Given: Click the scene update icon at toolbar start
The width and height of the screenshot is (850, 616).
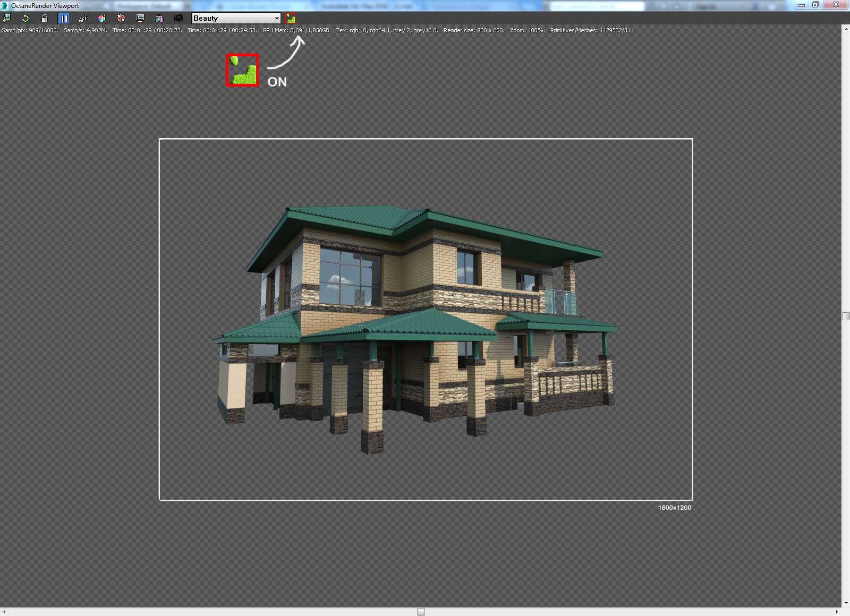Looking at the screenshot, I should click(x=7, y=18).
